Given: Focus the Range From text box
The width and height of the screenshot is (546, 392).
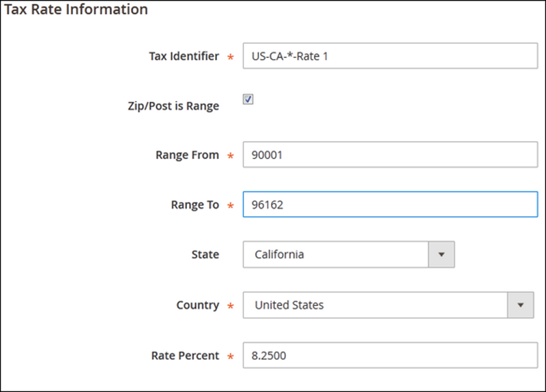Looking at the screenshot, I should pyautogui.click(x=390, y=155).
